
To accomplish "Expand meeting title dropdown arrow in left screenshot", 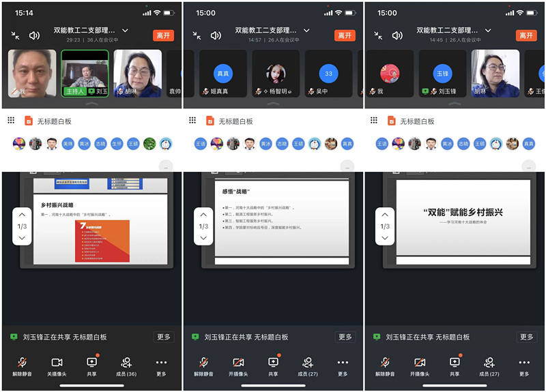I will coord(125,30).
